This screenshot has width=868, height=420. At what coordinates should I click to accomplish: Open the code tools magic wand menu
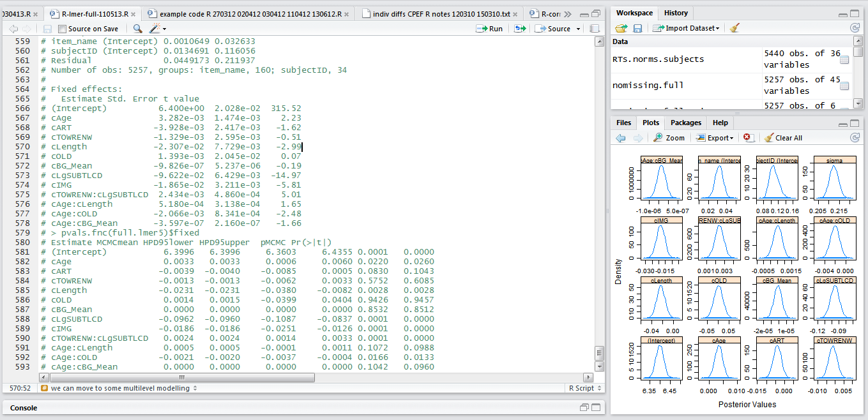156,29
